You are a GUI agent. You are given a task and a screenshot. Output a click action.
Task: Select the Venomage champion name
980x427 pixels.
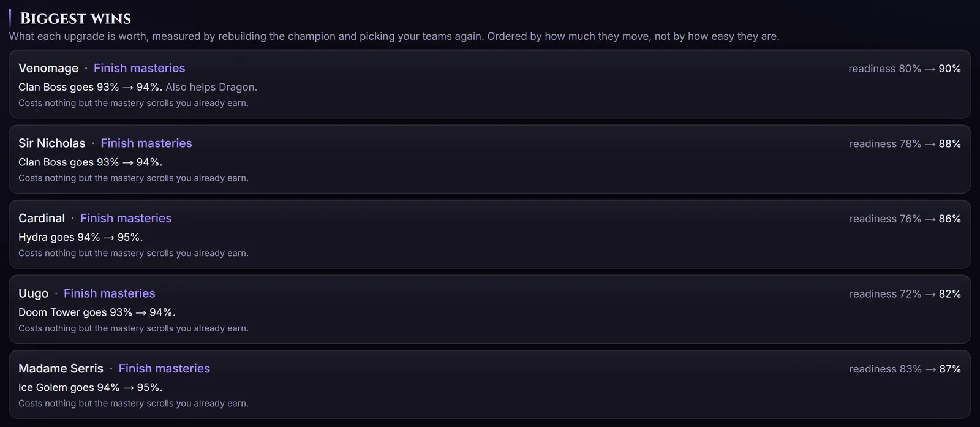tap(48, 68)
